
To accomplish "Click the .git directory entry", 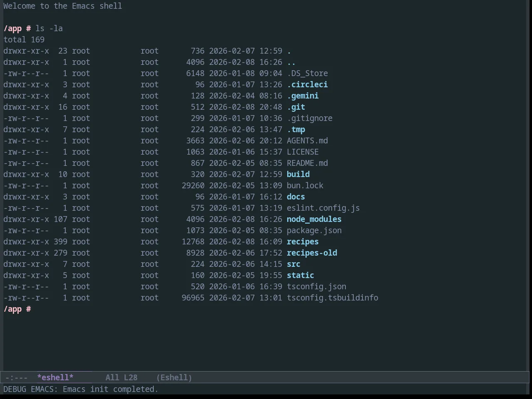I will point(296,107).
